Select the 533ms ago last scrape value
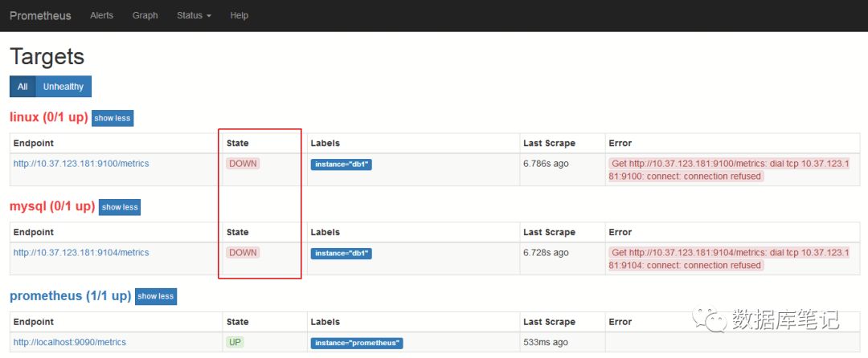 [x=546, y=342]
